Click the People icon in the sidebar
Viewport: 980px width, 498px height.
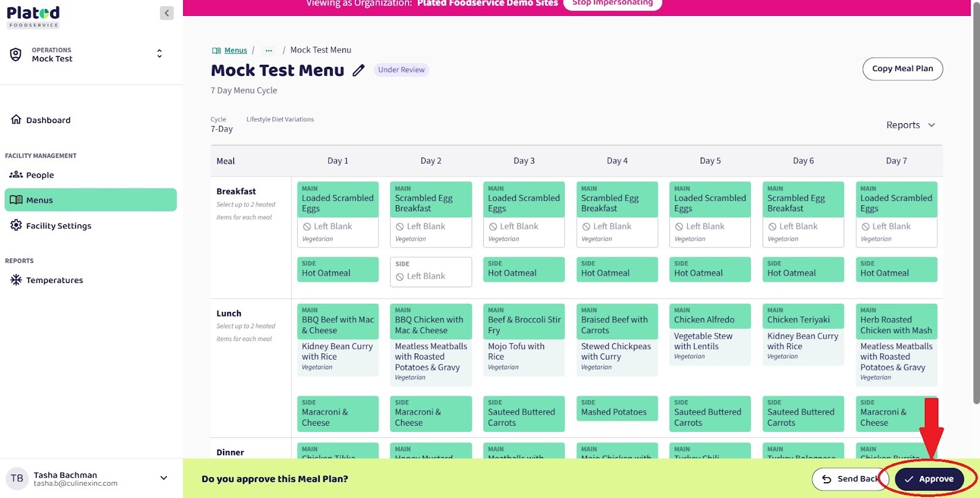pyautogui.click(x=16, y=175)
